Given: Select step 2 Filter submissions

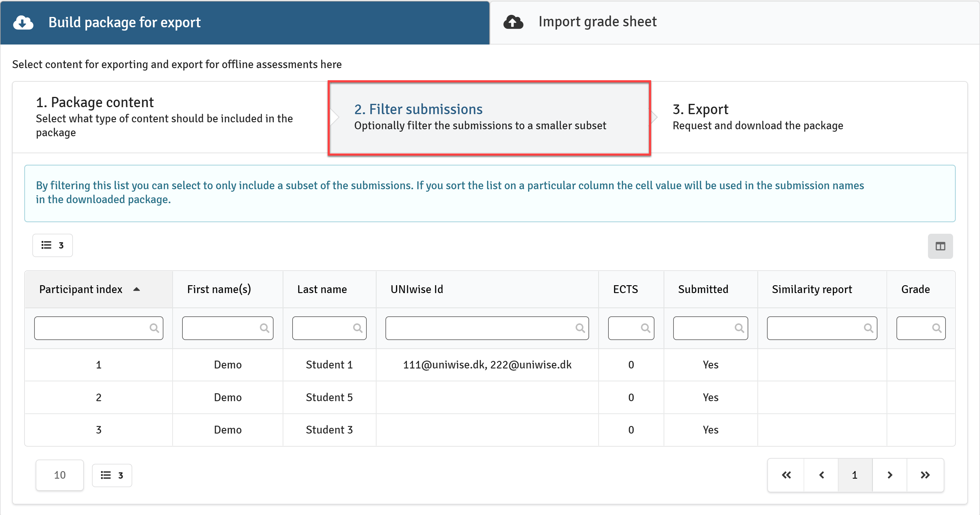Looking at the screenshot, I should 489,117.
